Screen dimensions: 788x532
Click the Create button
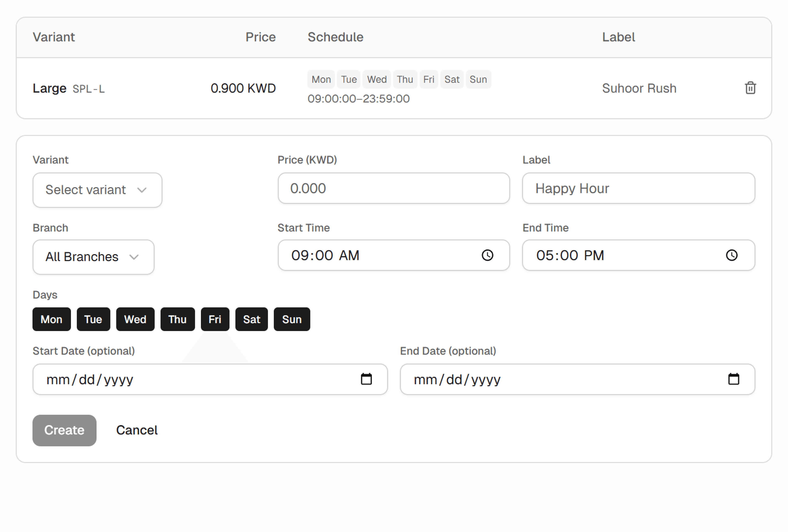pos(64,430)
